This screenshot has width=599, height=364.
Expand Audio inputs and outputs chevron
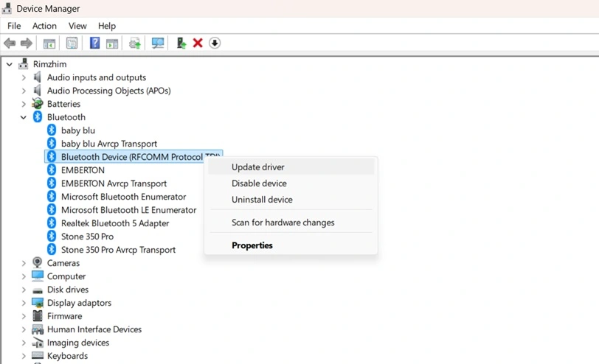tap(24, 77)
